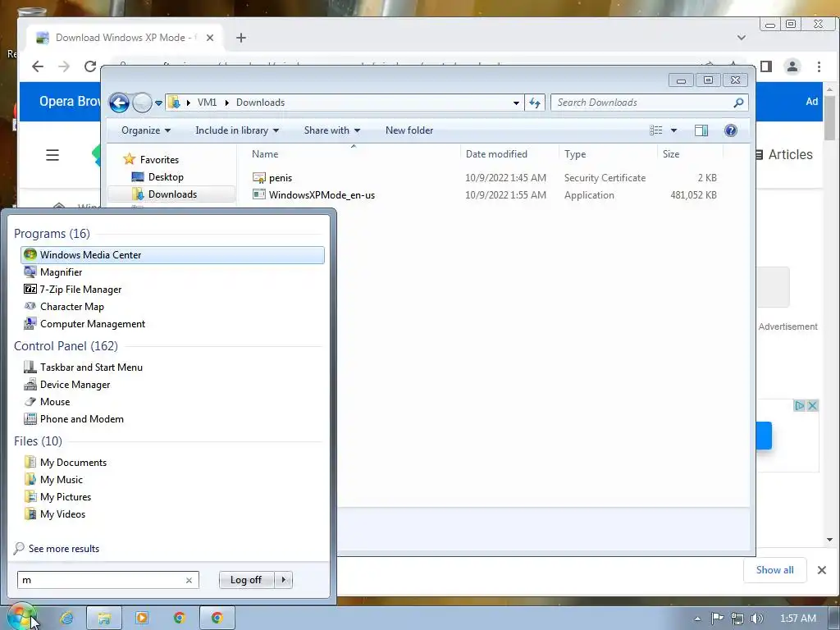Open Windows Media Player from taskbar
Image resolution: width=840 pixels, height=630 pixels.
[142, 618]
